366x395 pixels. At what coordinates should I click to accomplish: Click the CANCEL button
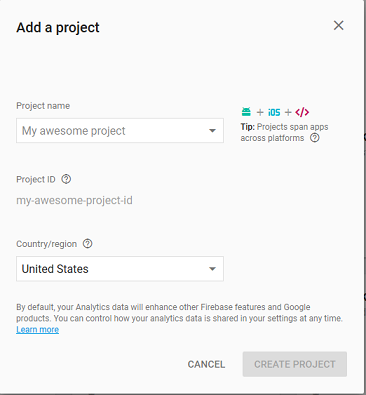(x=206, y=364)
